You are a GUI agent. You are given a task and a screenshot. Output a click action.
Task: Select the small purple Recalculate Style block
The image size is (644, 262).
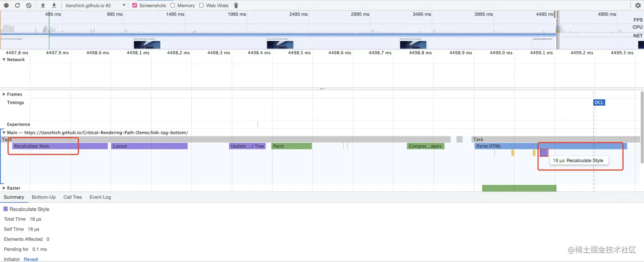click(x=544, y=153)
